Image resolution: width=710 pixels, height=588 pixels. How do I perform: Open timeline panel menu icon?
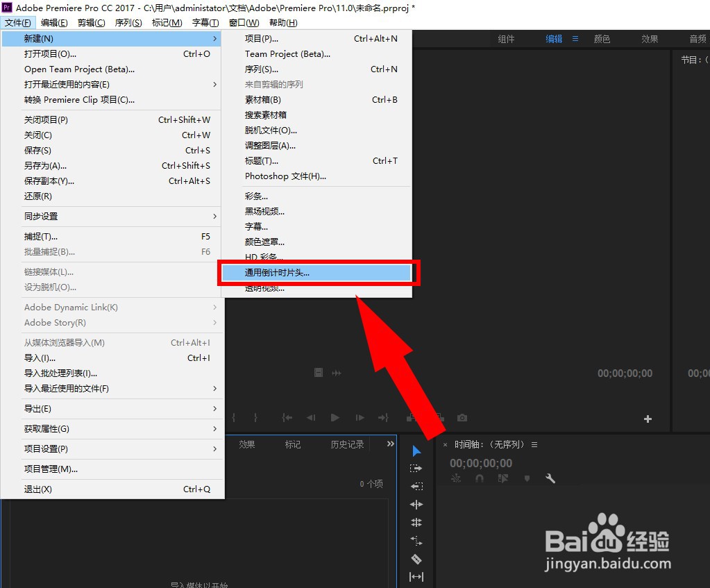point(534,445)
